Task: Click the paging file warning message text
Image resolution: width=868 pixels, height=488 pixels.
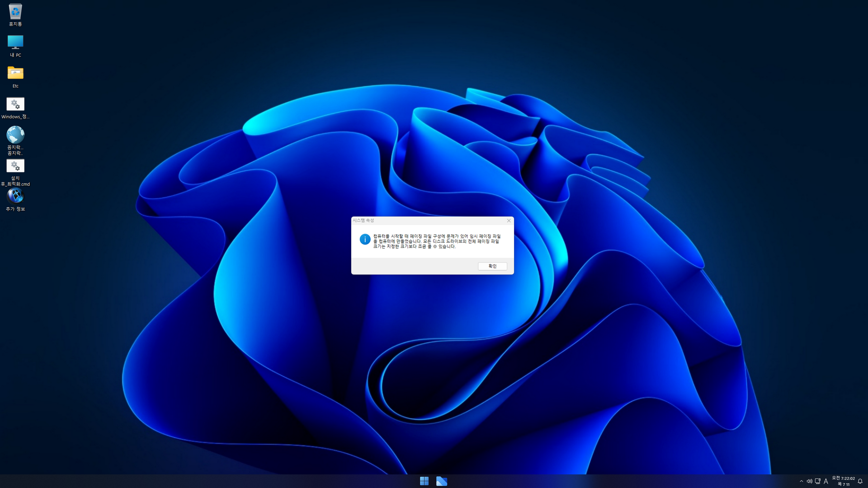Action: coord(436,241)
